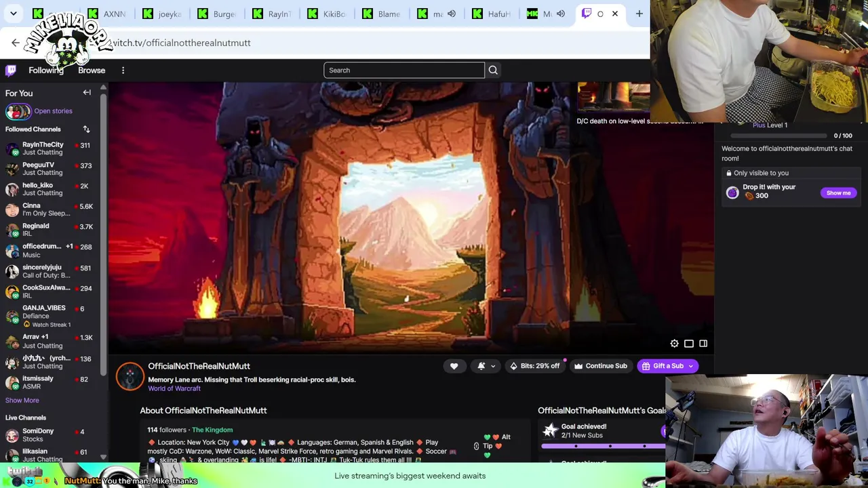Switch to the Burger browser tab
The height and width of the screenshot is (488, 868).
pos(217,14)
